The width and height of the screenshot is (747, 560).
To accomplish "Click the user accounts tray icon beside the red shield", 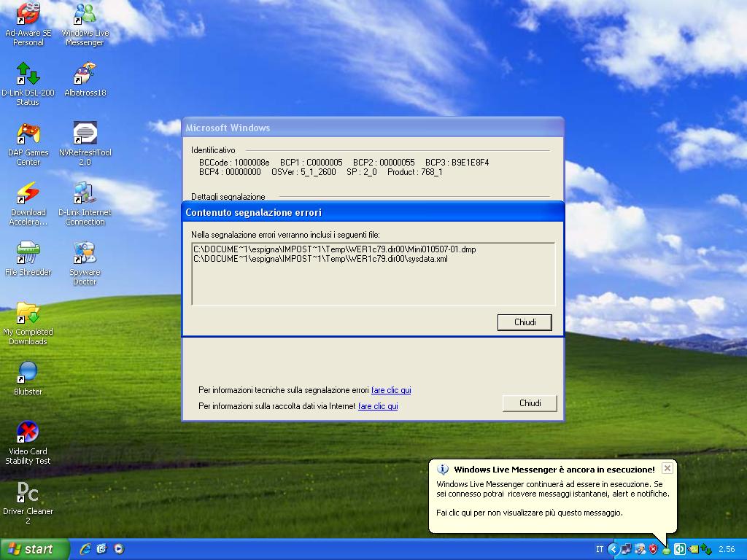I will [640, 550].
